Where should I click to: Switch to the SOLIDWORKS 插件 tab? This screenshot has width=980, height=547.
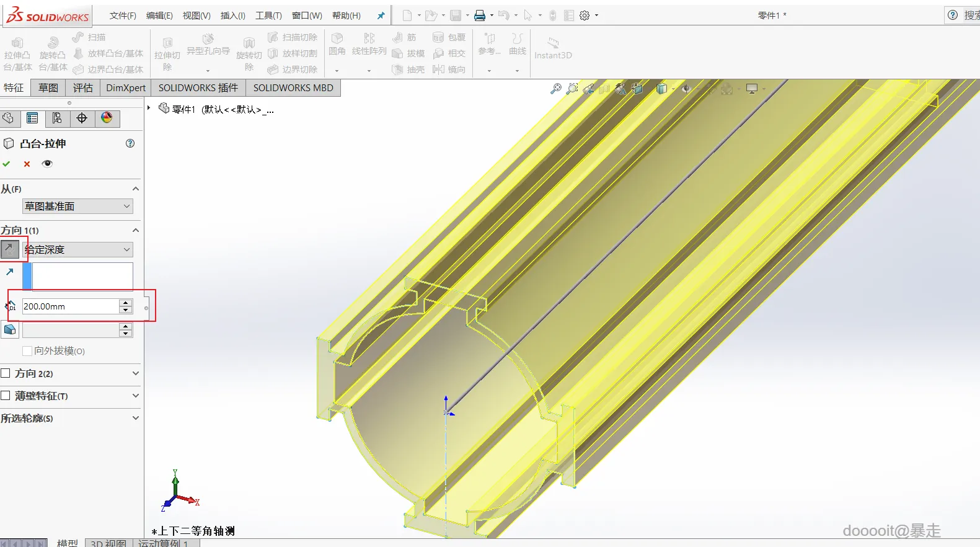pos(198,88)
